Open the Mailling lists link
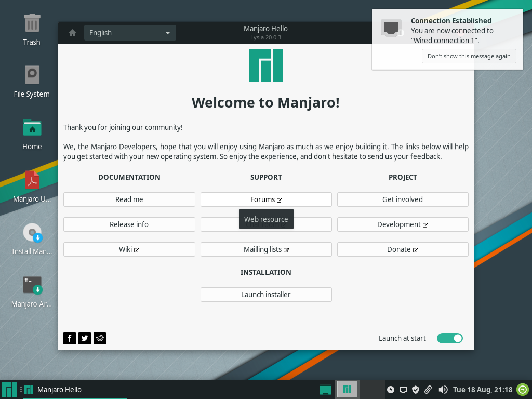Viewport: 532px width, 399px height. (266, 249)
